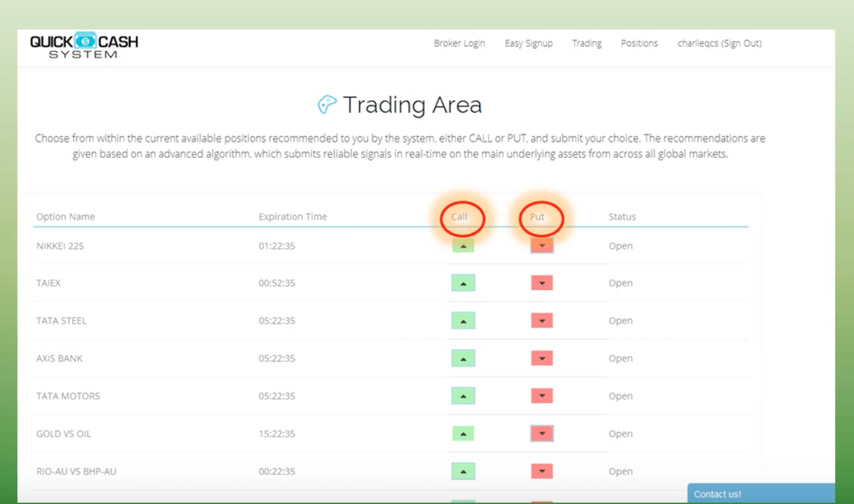The image size is (854, 504).
Task: Click the 15:22:35 expiration time
Action: pos(277,434)
